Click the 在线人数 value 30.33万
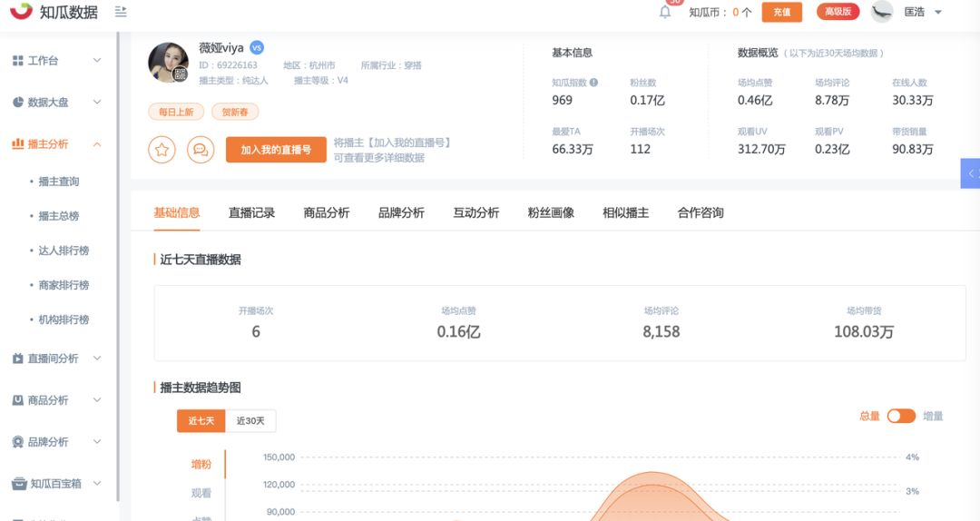Screen dimensions: 980x521 click(x=913, y=100)
